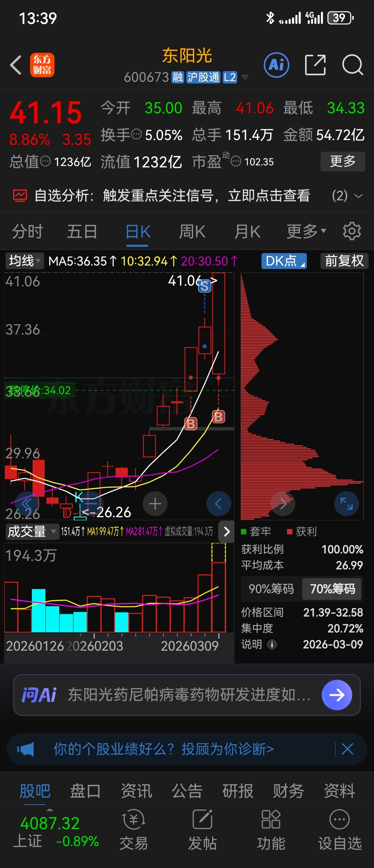Image resolution: width=374 pixels, height=868 pixels.
Task: Tap 设自选 add to watchlist
Action: [340, 830]
